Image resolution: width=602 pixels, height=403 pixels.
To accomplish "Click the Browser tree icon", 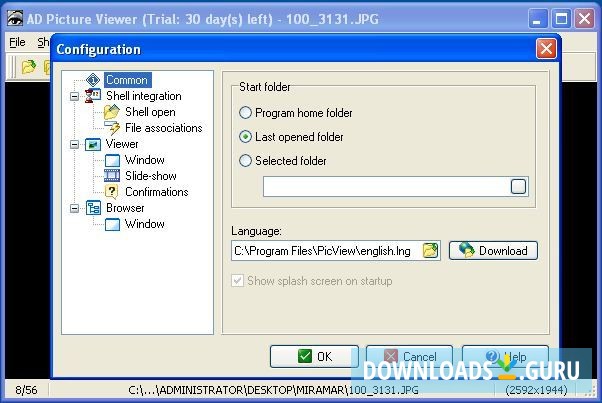I will 93,208.
